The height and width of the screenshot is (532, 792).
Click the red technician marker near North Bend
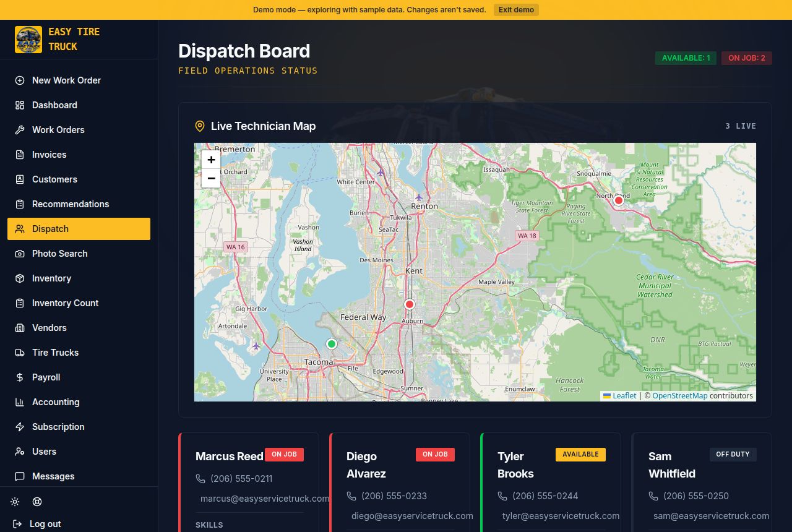tap(618, 200)
